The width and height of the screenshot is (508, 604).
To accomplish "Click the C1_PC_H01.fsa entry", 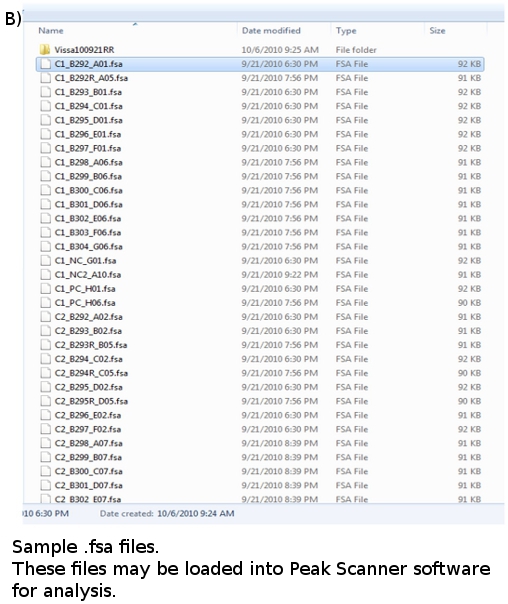I will point(85,289).
